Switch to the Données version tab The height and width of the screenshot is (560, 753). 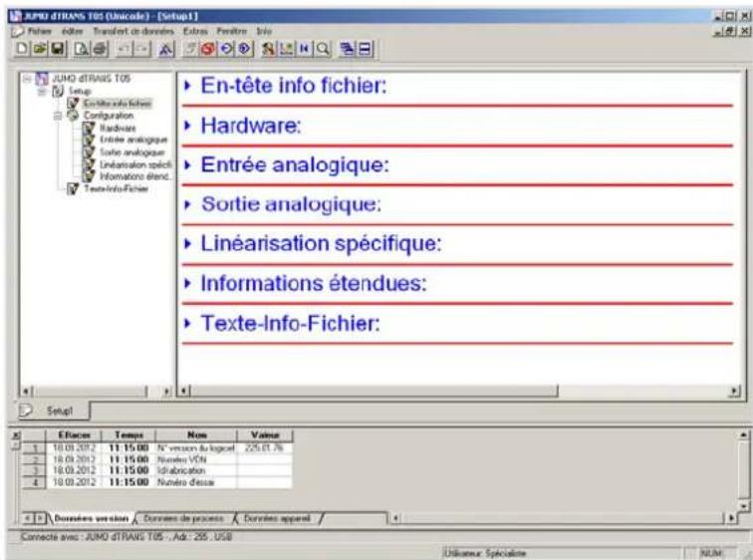point(92,519)
